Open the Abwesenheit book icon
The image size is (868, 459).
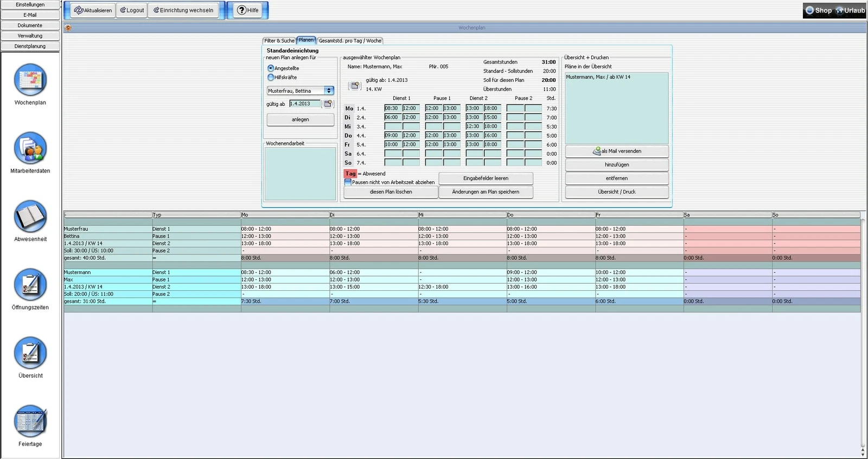[30, 216]
